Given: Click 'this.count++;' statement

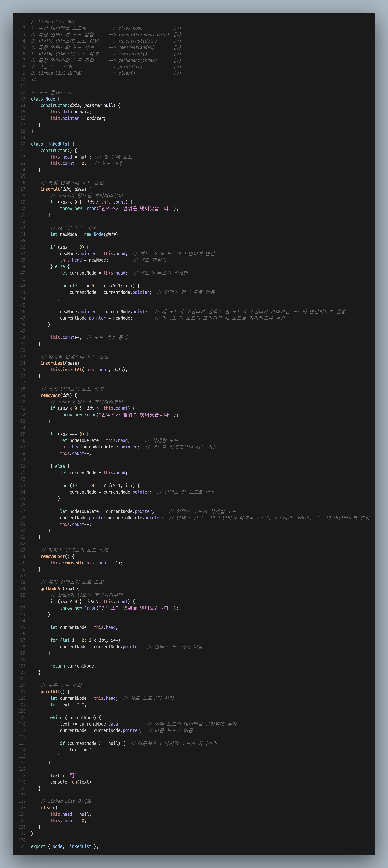Looking at the screenshot, I should click(x=66, y=338).
